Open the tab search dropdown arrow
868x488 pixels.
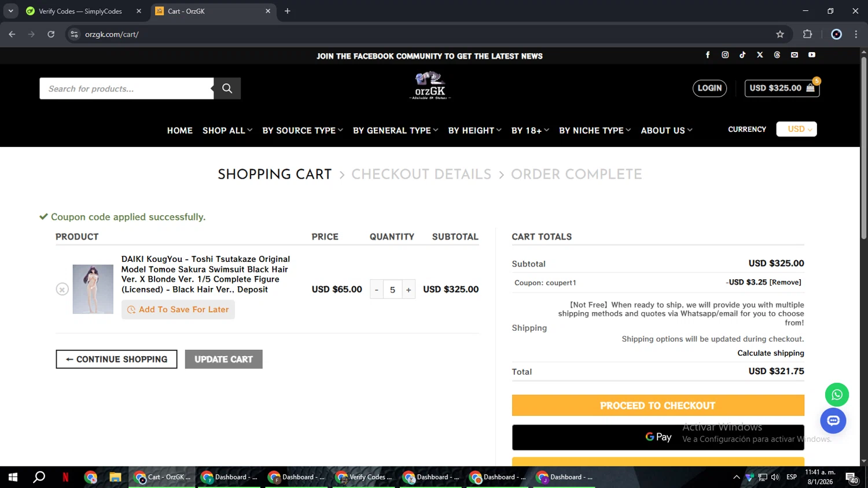(10, 11)
